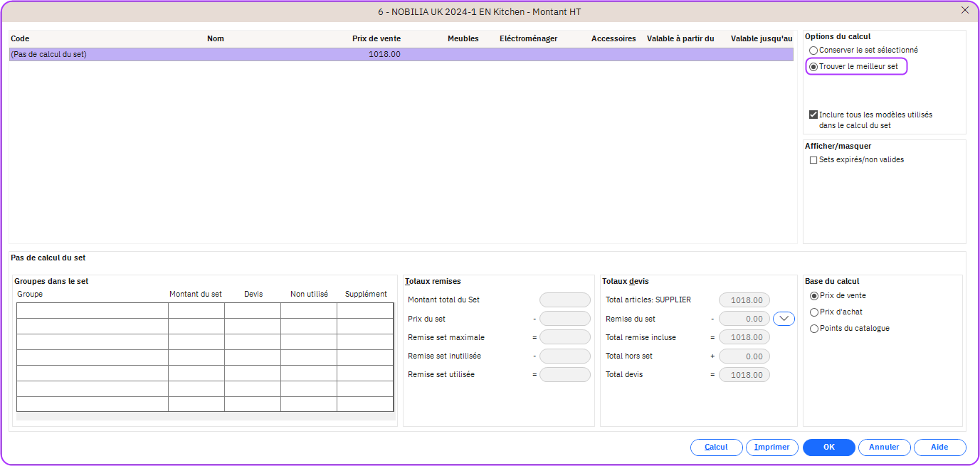The image size is (980, 466).
Task: Open help with the Aide button
Action: 939,448
